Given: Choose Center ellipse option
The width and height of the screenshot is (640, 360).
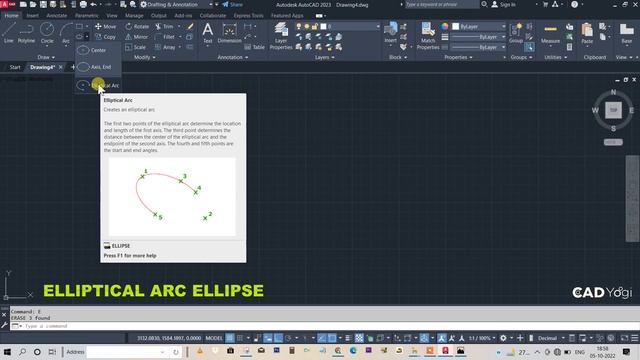Looking at the screenshot, I should click(98, 50).
